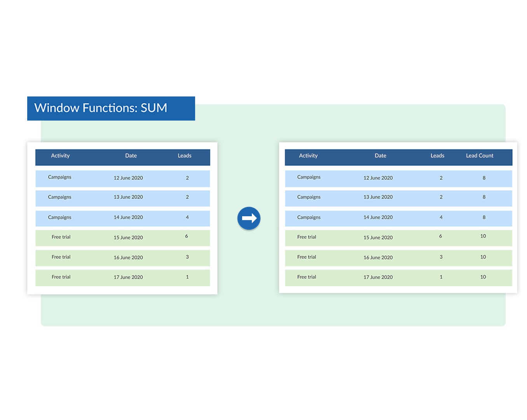Select 'Campaigns' in right table's 13 June row
This screenshot has width=527, height=420.
click(309, 197)
